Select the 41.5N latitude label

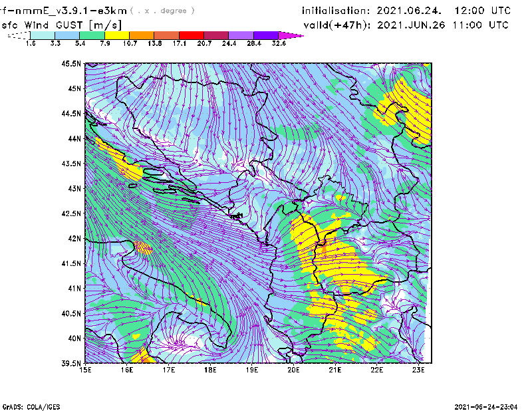point(71,263)
